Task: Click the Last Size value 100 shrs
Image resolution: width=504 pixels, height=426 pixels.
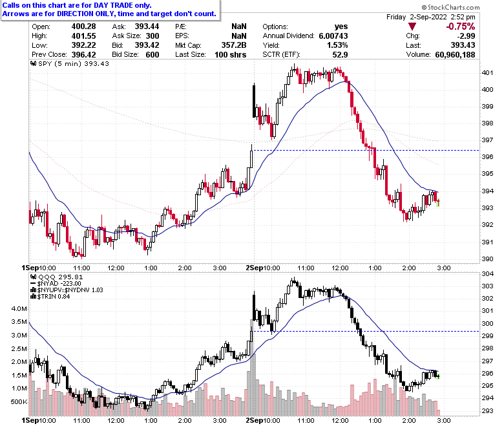Action: 231,55
